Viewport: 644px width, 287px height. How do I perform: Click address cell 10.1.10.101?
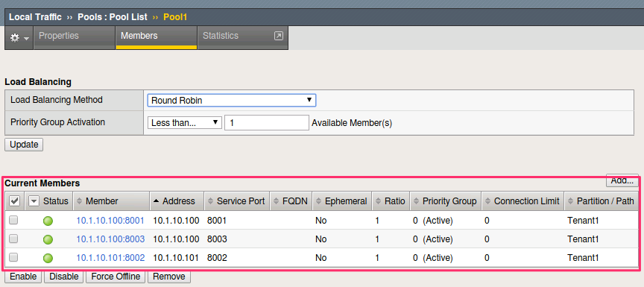click(176, 258)
